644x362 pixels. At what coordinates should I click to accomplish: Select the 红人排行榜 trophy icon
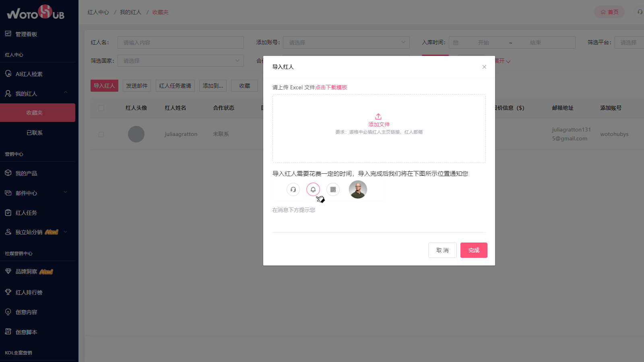(8, 292)
